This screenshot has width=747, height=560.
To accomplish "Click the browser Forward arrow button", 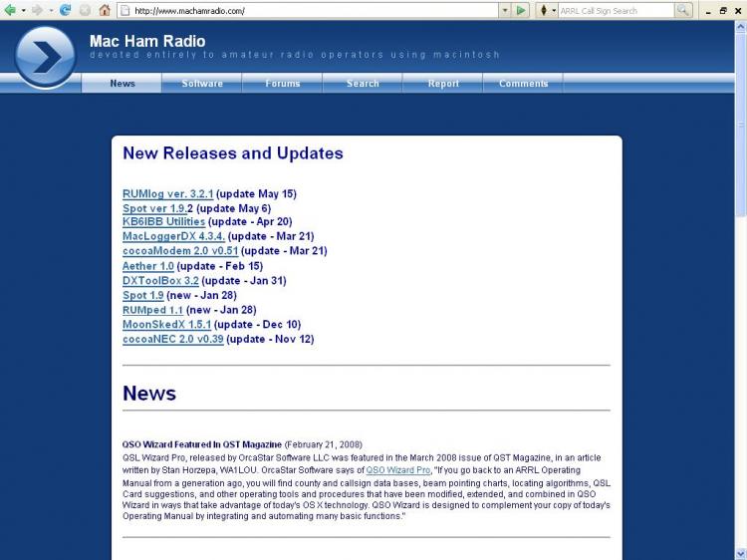I will pos(37,10).
